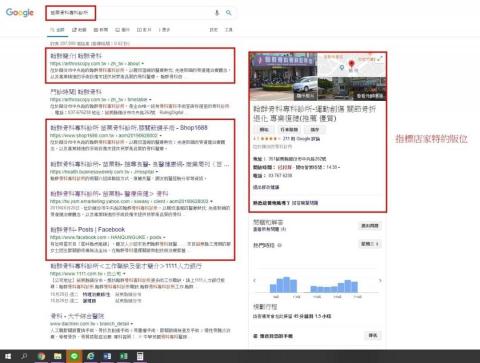Click the clinic storefront photo thumbnail
480x363 pixels.
[283, 76]
